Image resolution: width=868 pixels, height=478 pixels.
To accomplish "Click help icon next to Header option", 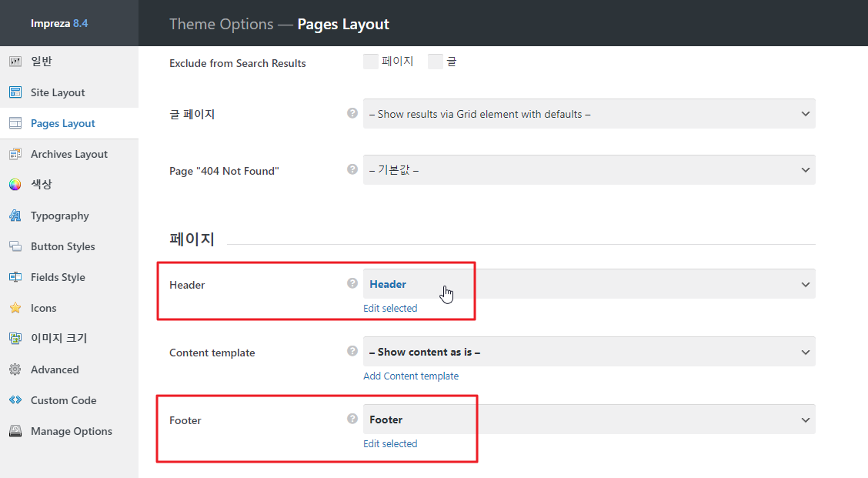I will [x=352, y=283].
